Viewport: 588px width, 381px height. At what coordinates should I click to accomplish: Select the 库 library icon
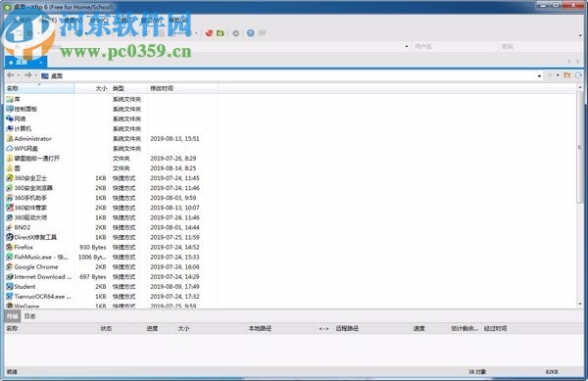pos(10,99)
